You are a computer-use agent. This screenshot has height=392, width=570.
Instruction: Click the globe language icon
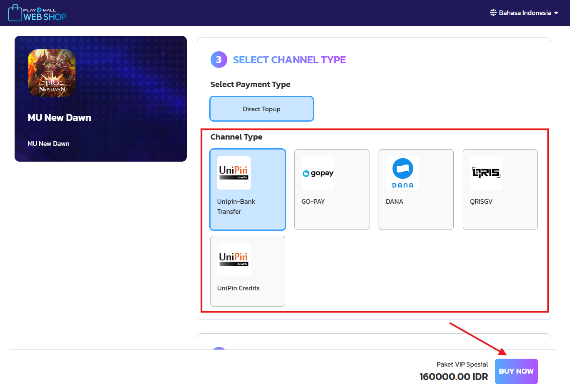493,13
